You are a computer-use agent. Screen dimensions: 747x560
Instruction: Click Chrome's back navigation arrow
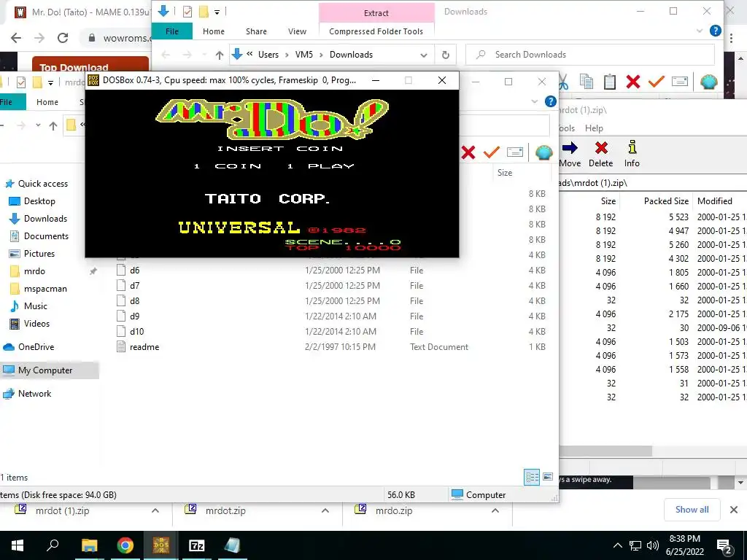pyautogui.click(x=16, y=38)
